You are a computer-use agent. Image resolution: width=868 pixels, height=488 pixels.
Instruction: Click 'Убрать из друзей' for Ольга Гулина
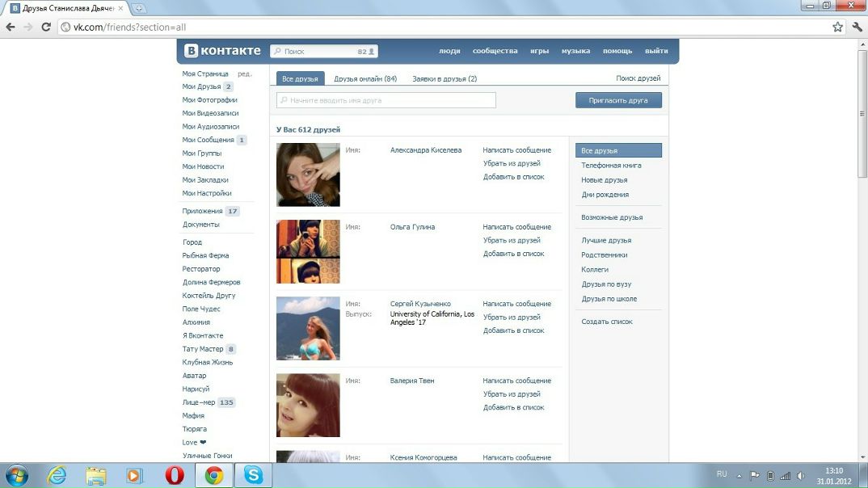pyautogui.click(x=512, y=241)
